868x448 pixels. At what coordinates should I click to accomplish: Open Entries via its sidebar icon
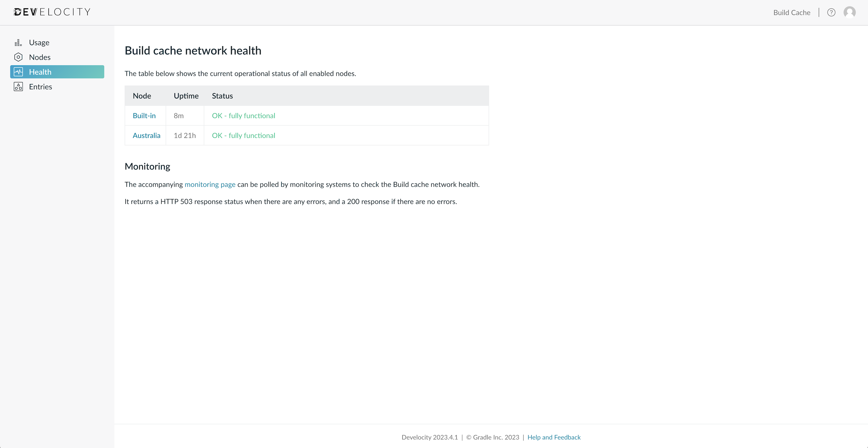tap(18, 86)
